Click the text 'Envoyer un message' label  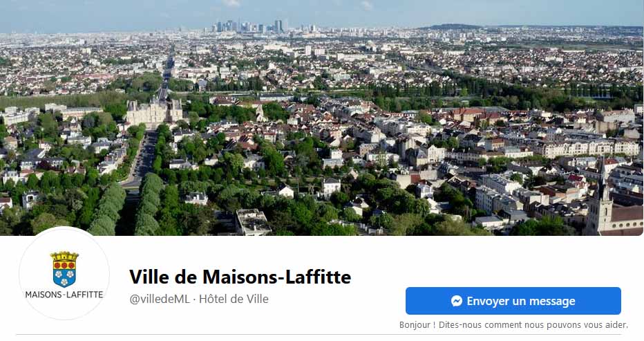point(521,301)
